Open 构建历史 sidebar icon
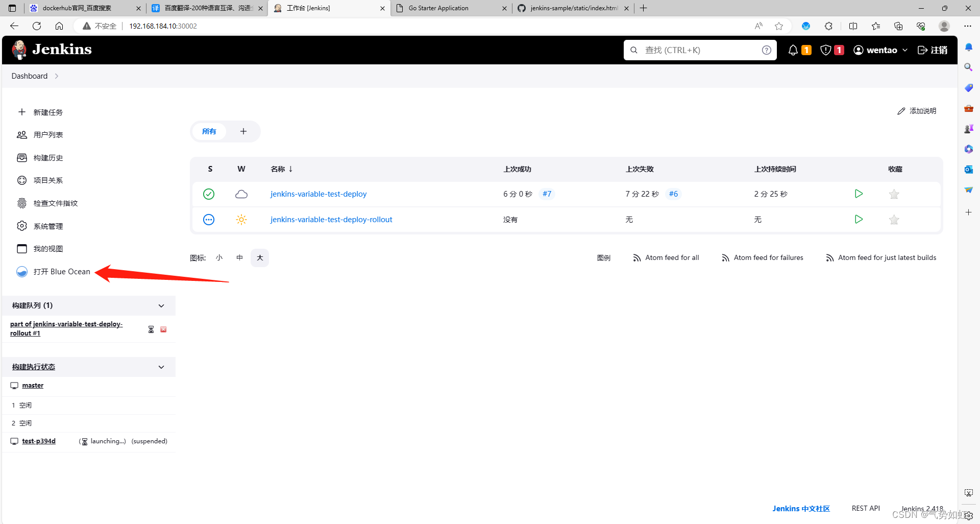The image size is (980, 524). (x=22, y=158)
